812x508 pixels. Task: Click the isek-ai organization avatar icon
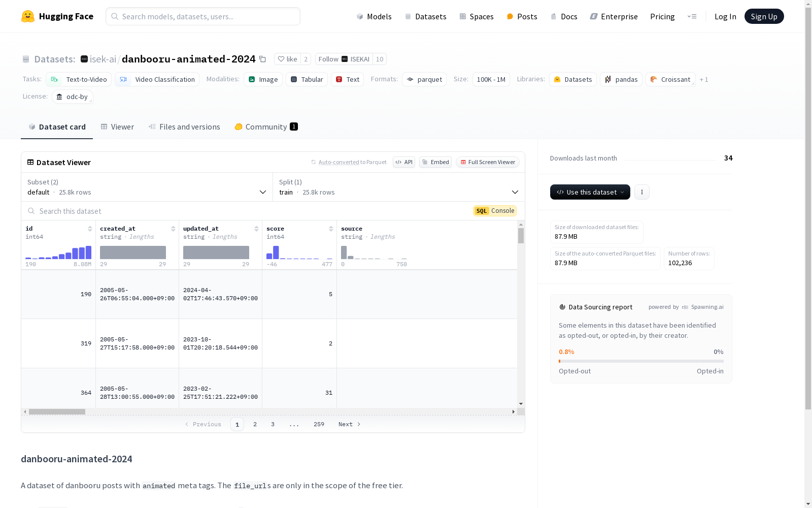pyautogui.click(x=84, y=59)
